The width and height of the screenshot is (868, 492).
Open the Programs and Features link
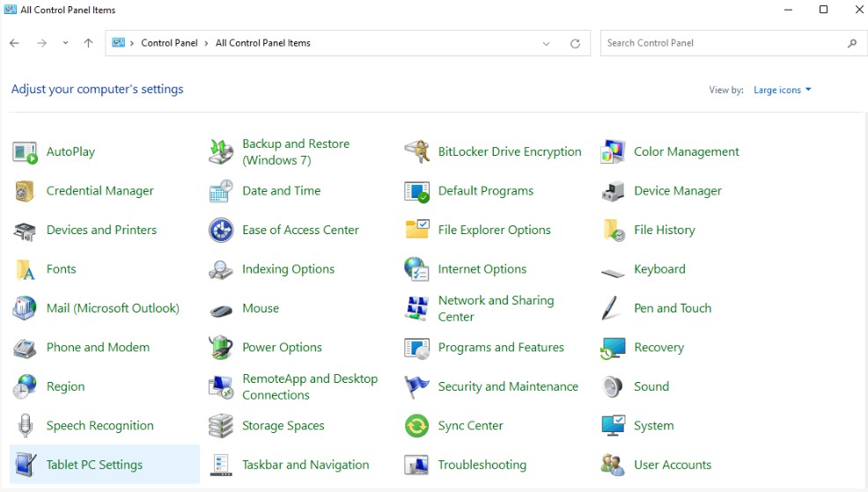pyautogui.click(x=500, y=348)
